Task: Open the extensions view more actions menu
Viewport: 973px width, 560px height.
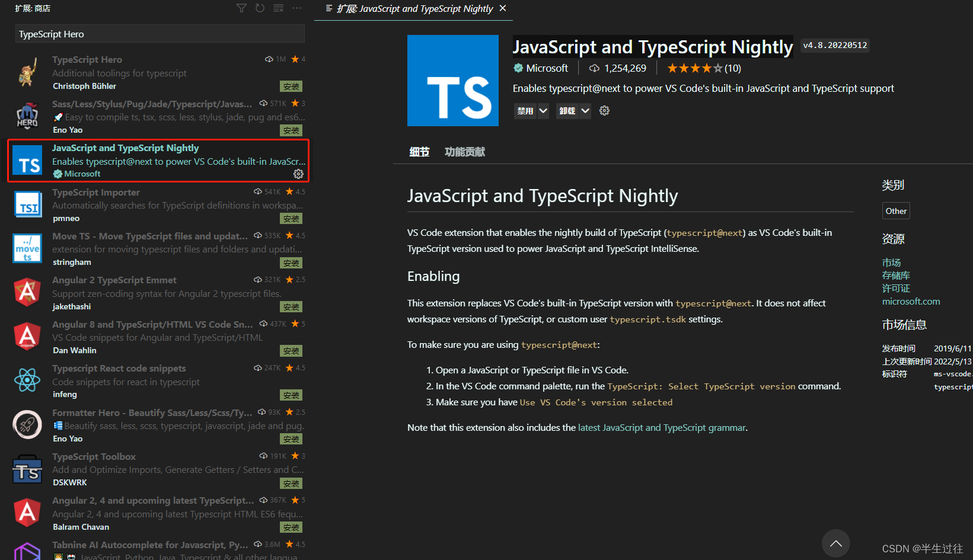Action: tap(297, 8)
